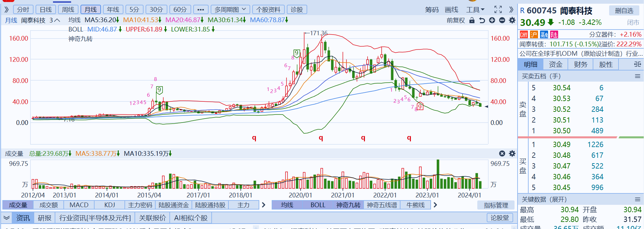
Task: Click the lock icon beside 前复权
Action: (x=472, y=20)
